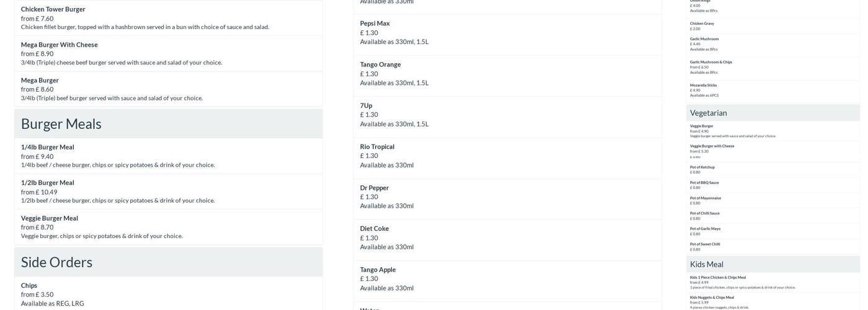Image resolution: width=868 pixels, height=310 pixels.
Task: Select the Diet Coke drink
Action: (374, 229)
